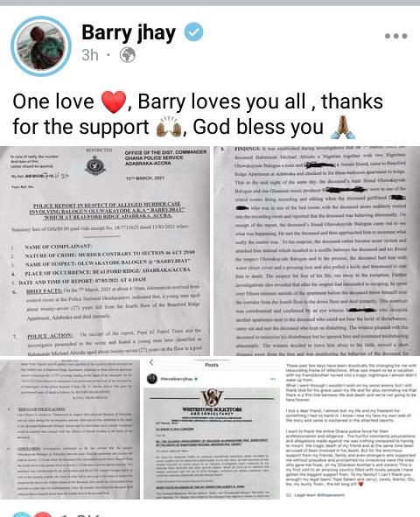420x517 pixels.
Task: Click the Barry jhay name link
Action: coord(129,32)
